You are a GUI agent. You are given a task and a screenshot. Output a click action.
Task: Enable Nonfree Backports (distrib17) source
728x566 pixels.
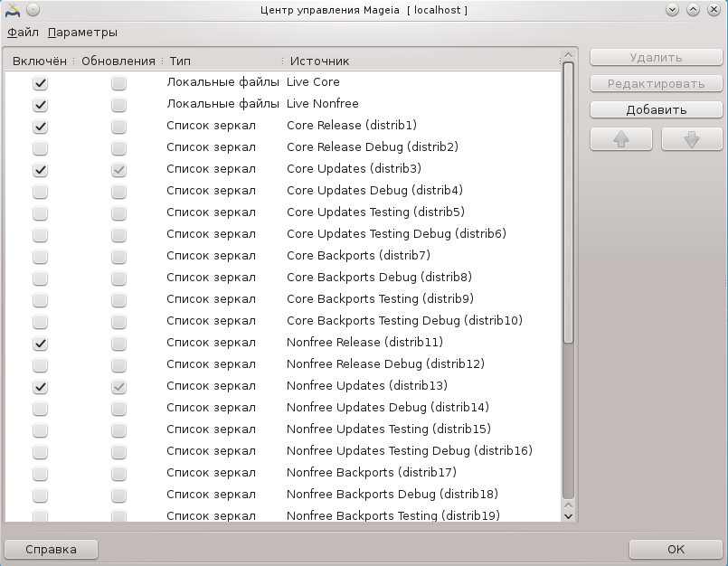coord(41,474)
